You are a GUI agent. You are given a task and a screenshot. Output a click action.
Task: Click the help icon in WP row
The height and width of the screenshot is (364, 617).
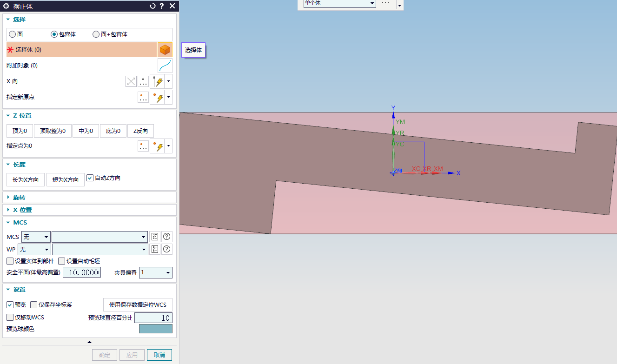(x=166, y=250)
